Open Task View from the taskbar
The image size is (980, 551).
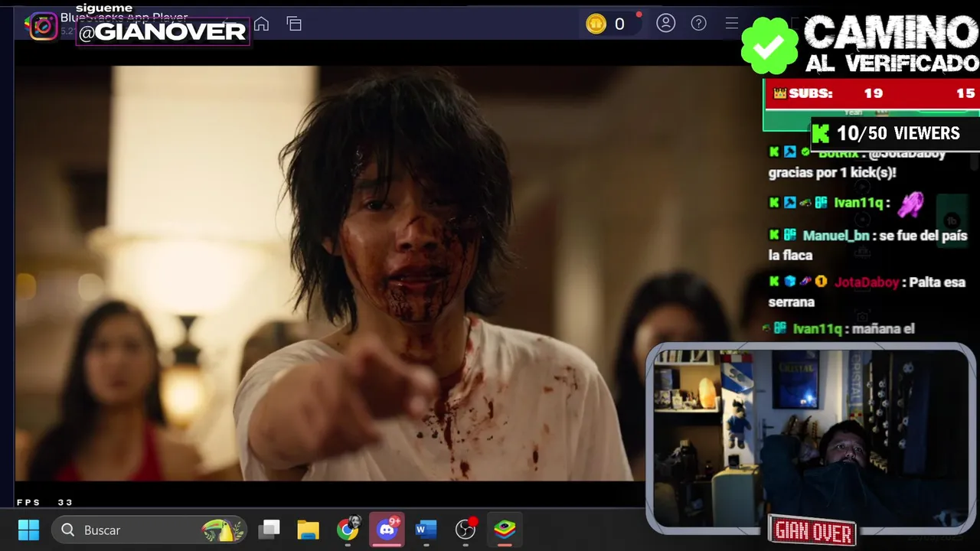coord(269,530)
